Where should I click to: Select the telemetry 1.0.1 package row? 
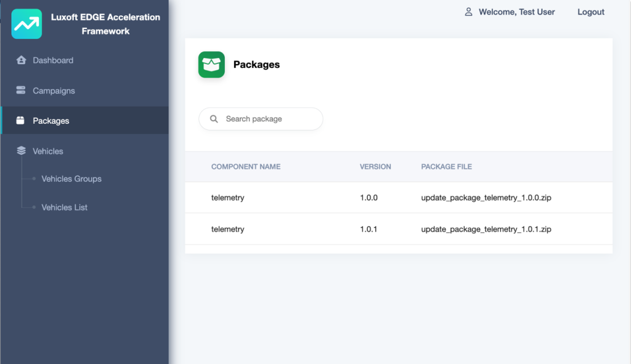[x=399, y=229]
